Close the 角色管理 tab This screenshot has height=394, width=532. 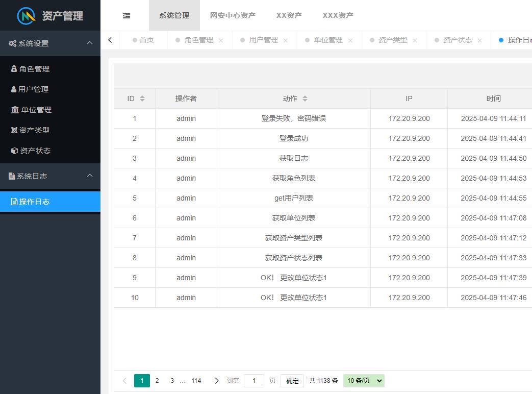[221, 40]
